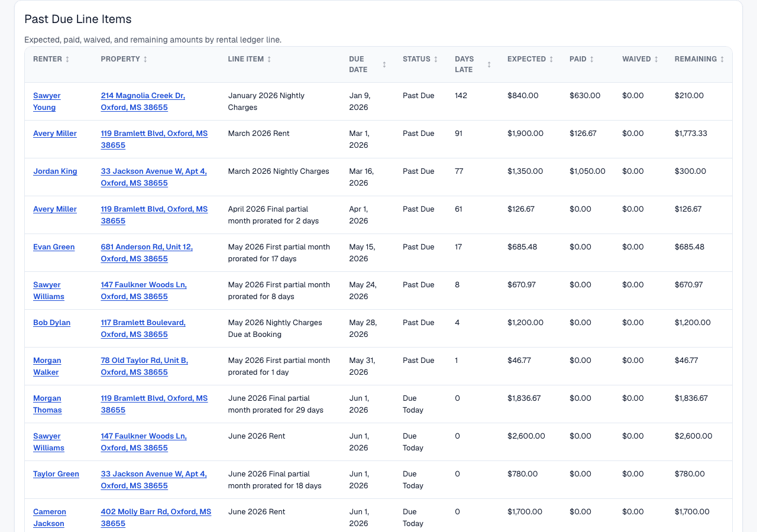Open 78 Old Taylor Rd, Unit B link

tap(144, 366)
